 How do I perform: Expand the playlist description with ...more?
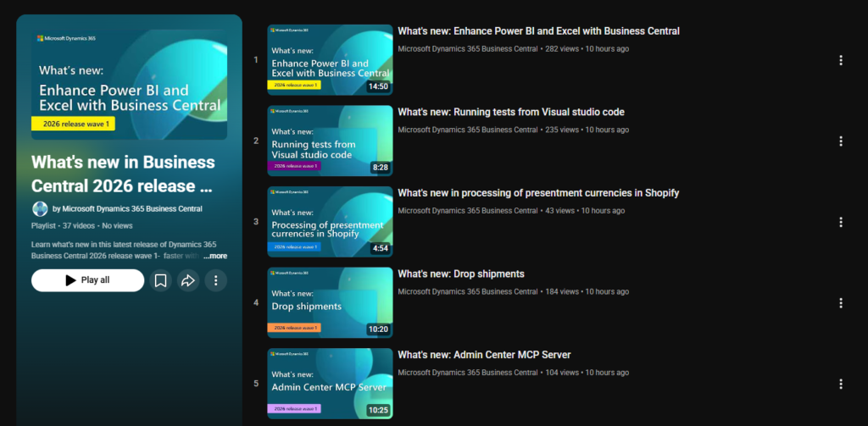point(215,256)
